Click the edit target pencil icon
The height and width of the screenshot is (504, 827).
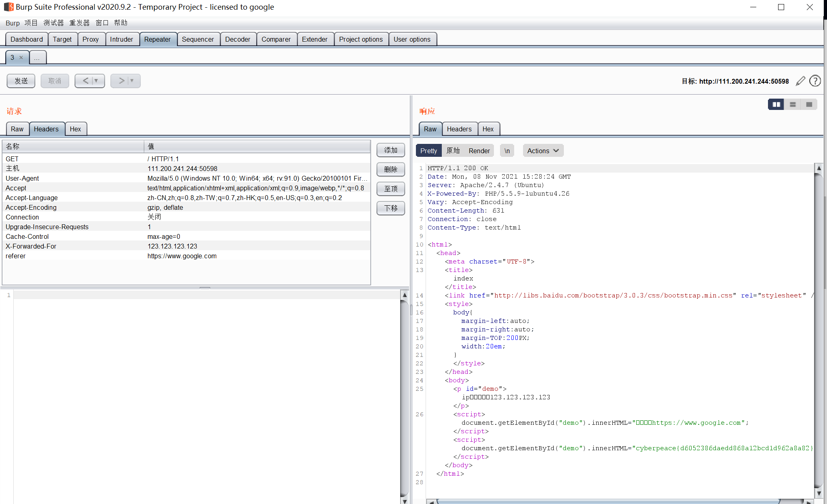pyautogui.click(x=800, y=81)
